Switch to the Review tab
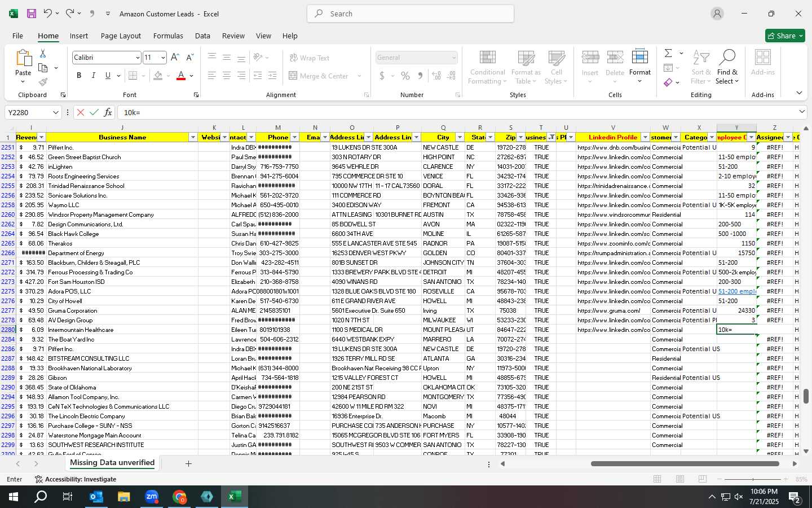The width and height of the screenshot is (812, 508). point(233,36)
